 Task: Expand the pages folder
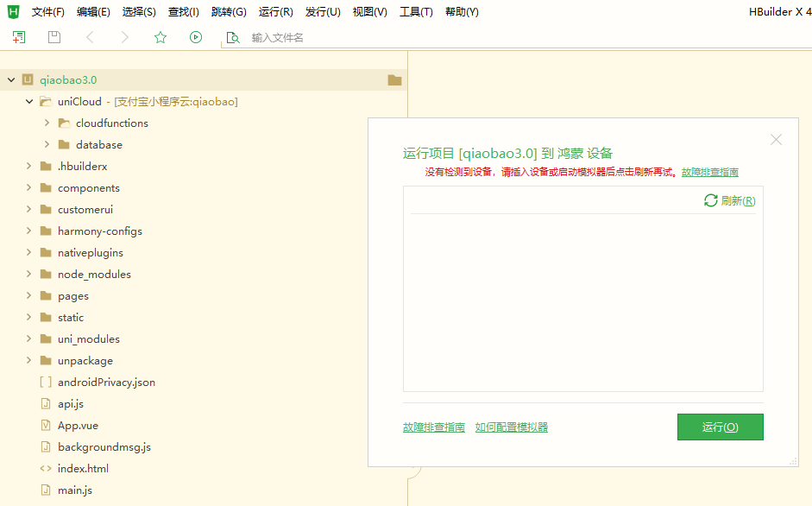[x=29, y=295]
